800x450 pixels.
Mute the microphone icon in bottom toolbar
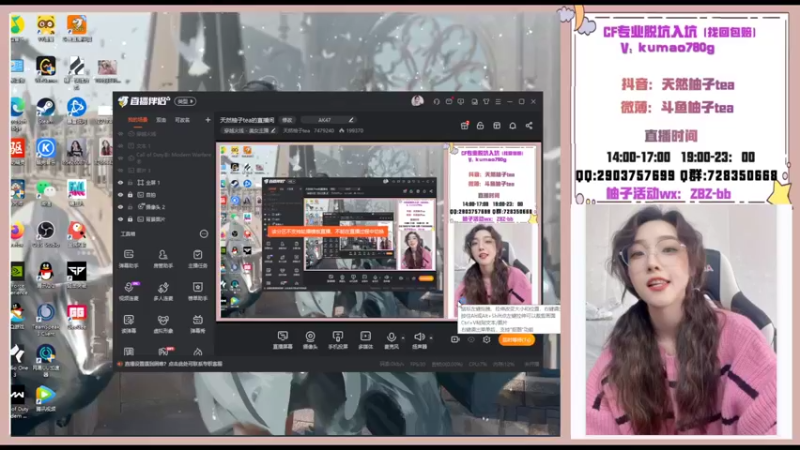click(391, 339)
